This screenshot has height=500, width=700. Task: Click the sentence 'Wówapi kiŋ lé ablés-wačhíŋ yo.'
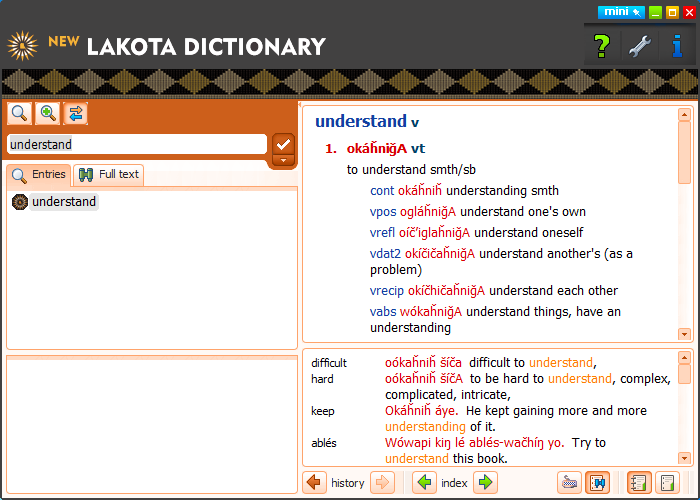click(475, 443)
